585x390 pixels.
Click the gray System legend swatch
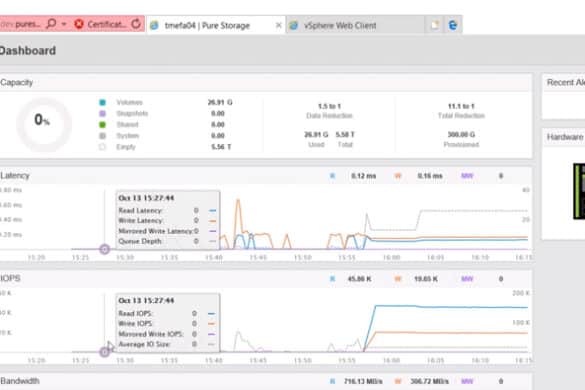click(102, 136)
